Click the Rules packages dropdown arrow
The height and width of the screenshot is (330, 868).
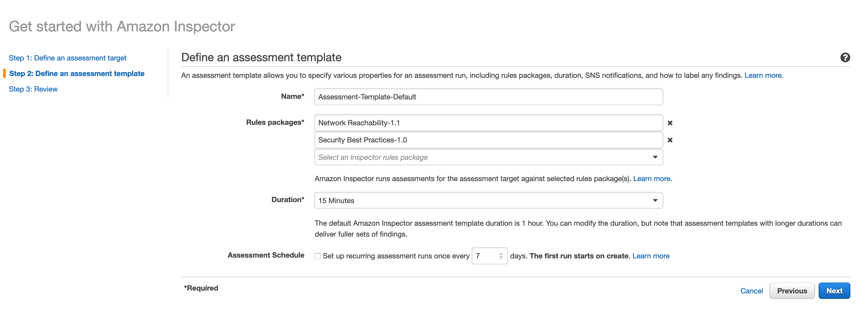[x=656, y=156]
